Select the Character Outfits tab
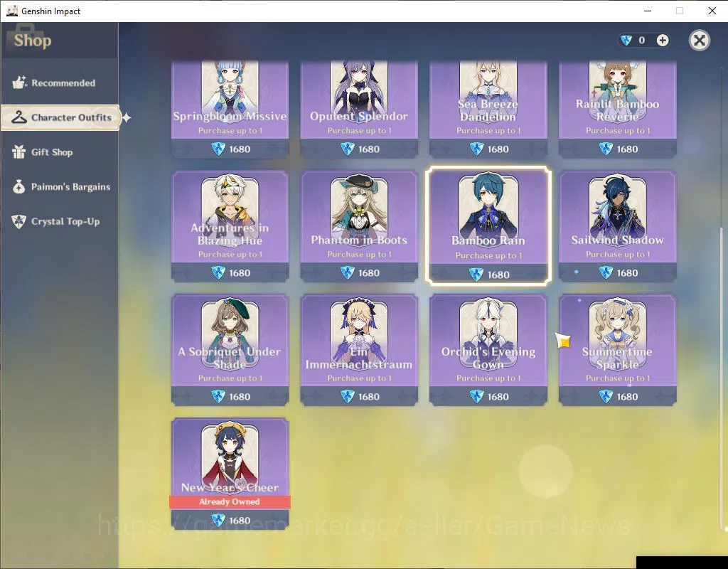 tap(60, 117)
